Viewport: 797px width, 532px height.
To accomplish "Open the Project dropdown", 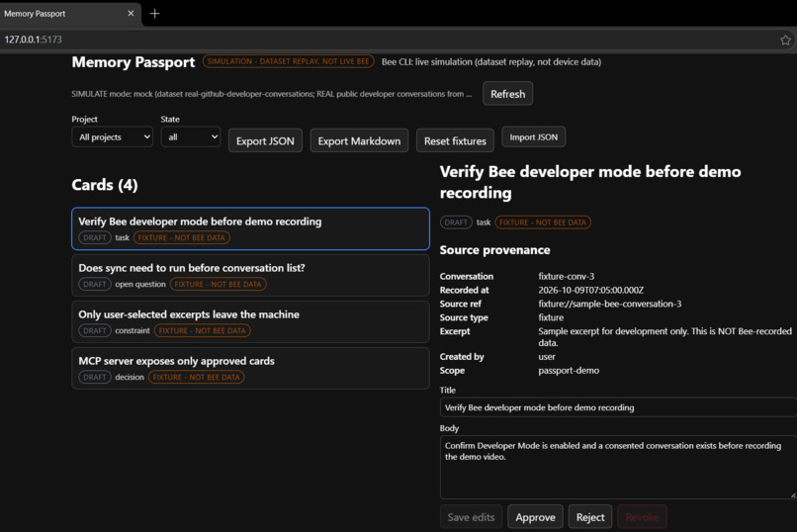I will pyautogui.click(x=113, y=136).
